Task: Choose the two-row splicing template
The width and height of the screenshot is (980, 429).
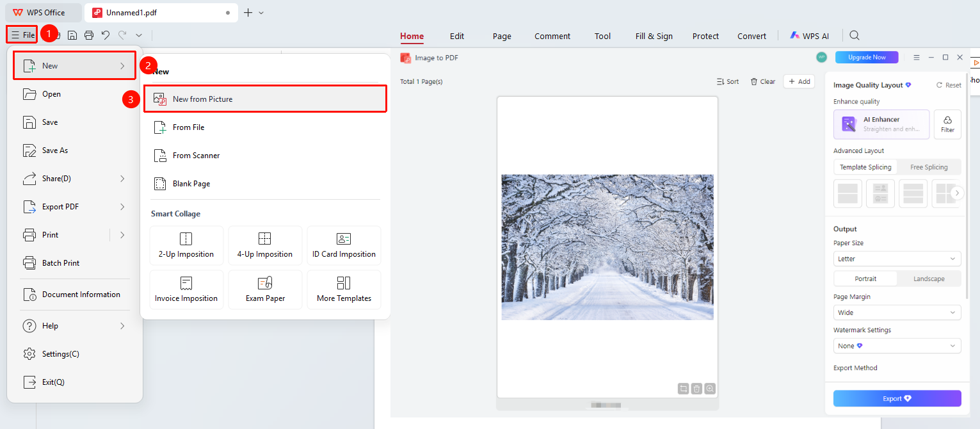Action: [847, 193]
